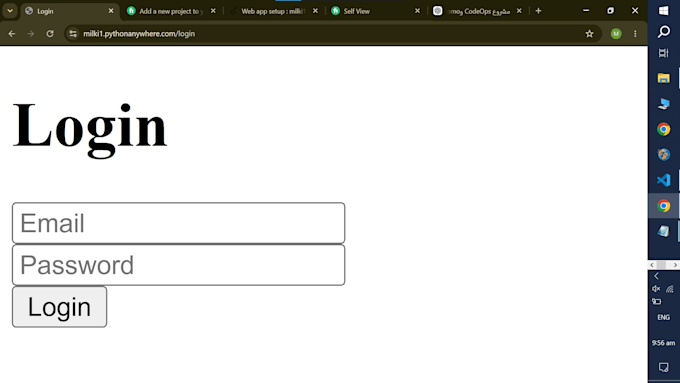Bookmark this page with star icon
Screen dimensions: 680x383
tap(589, 33)
